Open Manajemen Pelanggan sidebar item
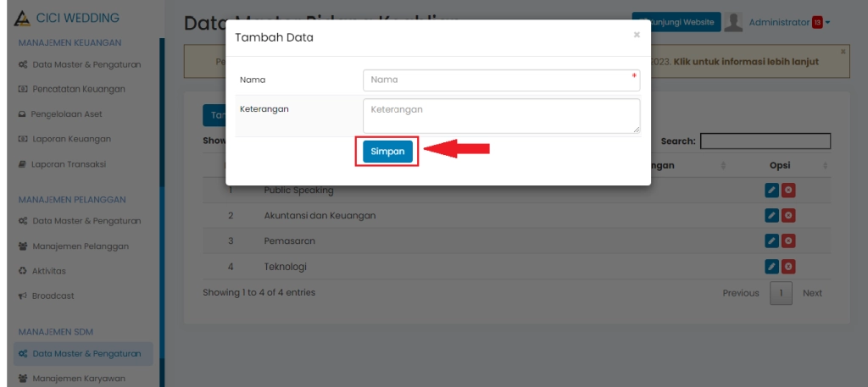The height and width of the screenshot is (387, 868). tap(80, 246)
